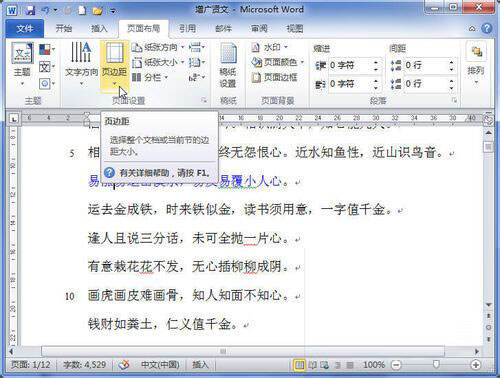Viewport: 500px width, 378px height.
Task: Toggle the 插入 (Insert) mode indicator
Action: pyautogui.click(x=200, y=365)
